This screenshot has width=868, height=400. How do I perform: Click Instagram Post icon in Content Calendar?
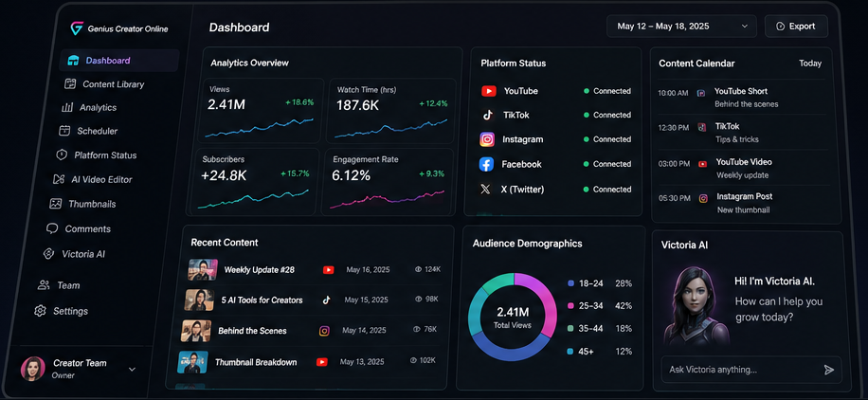[x=703, y=198]
